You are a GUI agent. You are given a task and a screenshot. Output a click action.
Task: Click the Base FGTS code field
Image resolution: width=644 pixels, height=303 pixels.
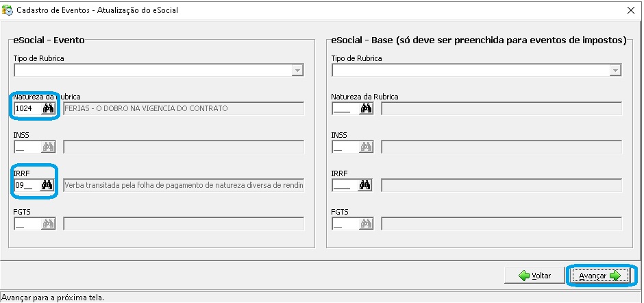click(345, 223)
